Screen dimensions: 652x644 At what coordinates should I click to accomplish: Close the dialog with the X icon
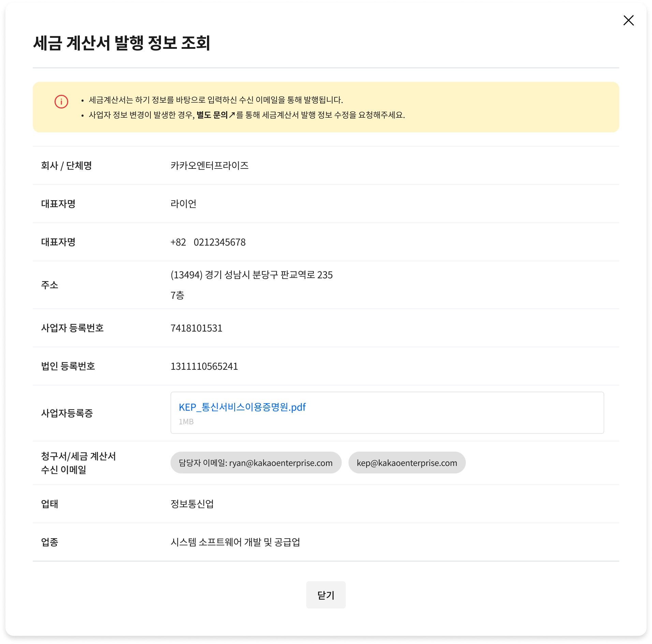coord(628,20)
